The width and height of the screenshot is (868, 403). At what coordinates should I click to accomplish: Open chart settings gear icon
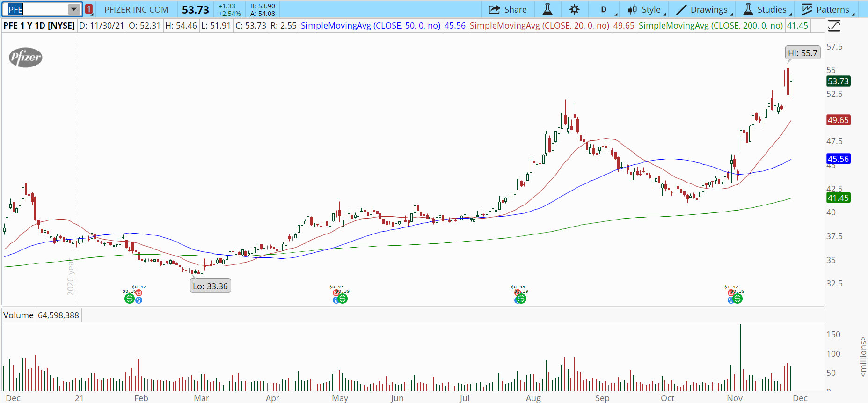pos(575,9)
